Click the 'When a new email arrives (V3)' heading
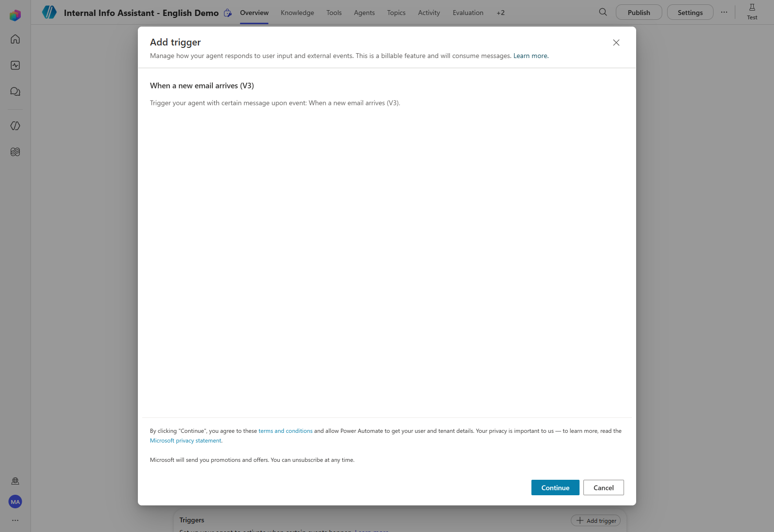Viewport: 774px width, 532px height. click(202, 86)
